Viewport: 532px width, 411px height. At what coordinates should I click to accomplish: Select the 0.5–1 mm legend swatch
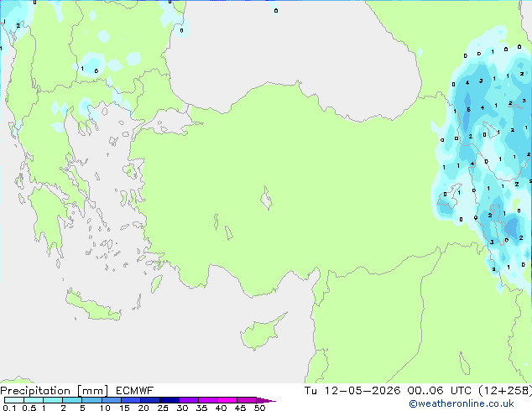click(x=34, y=400)
